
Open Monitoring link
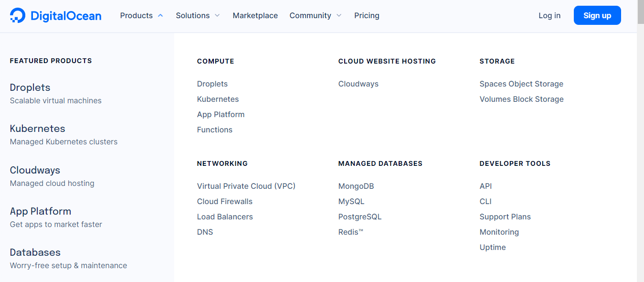499,232
